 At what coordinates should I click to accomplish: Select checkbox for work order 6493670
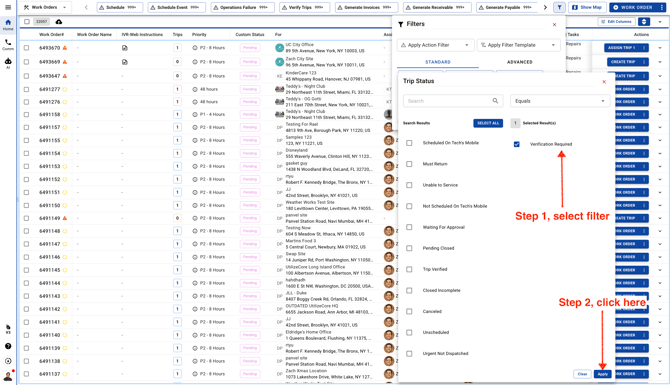click(x=26, y=48)
